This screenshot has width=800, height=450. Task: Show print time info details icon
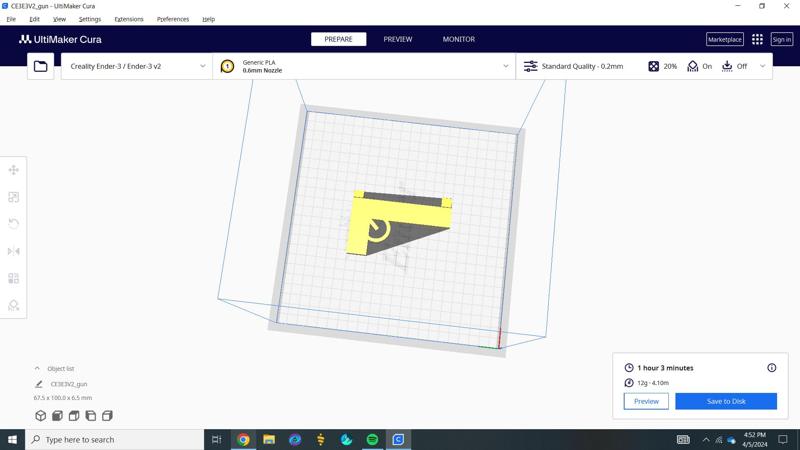771,367
